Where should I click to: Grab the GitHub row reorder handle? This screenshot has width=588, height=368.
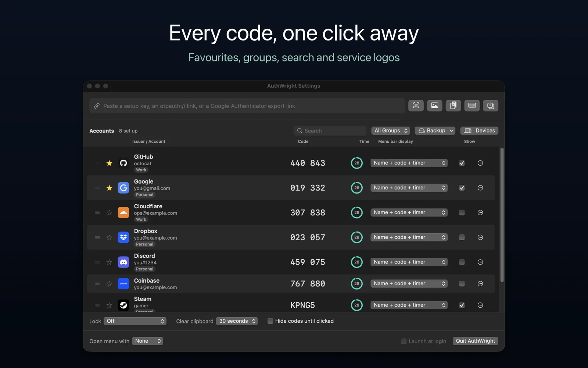pos(97,163)
